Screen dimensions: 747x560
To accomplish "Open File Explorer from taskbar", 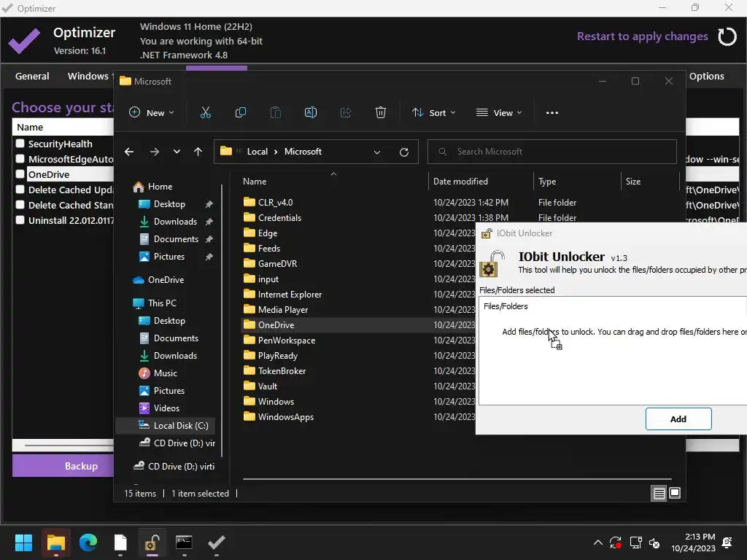I will tap(55, 542).
